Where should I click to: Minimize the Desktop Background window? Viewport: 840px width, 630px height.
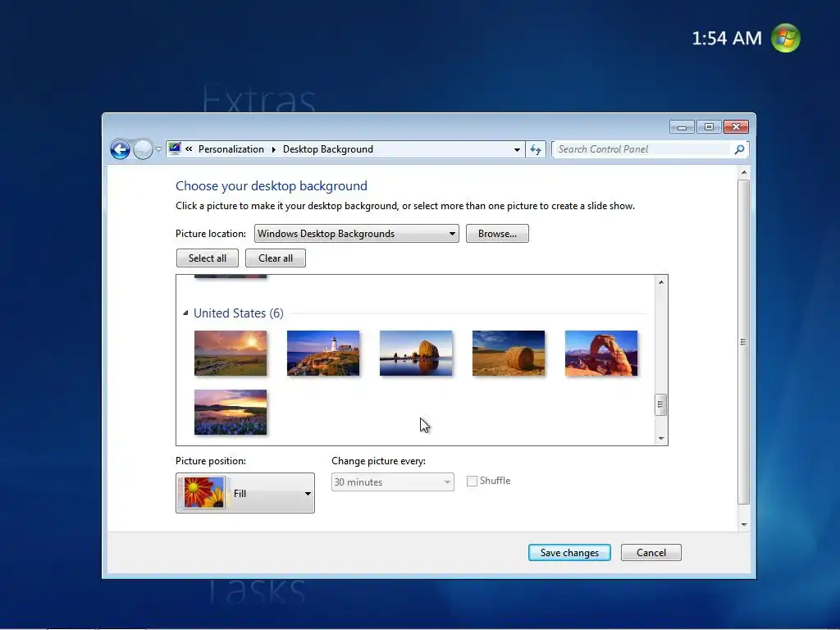pos(682,127)
